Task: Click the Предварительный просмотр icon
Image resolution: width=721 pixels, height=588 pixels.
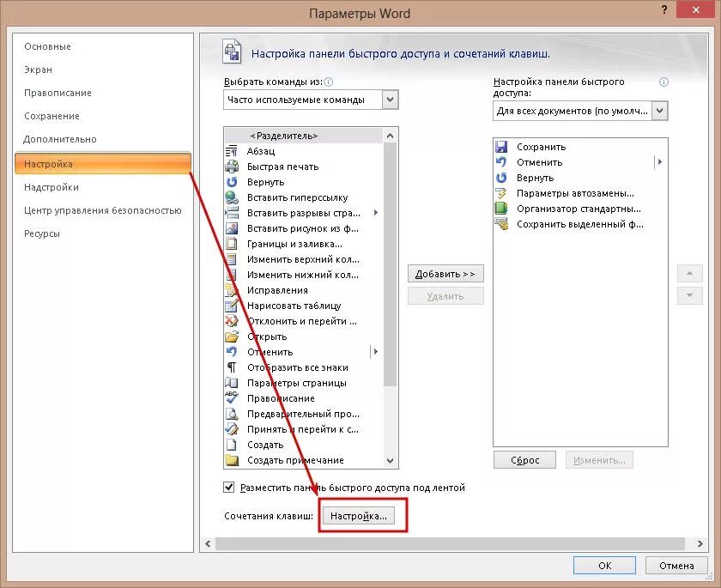Action: click(x=231, y=414)
